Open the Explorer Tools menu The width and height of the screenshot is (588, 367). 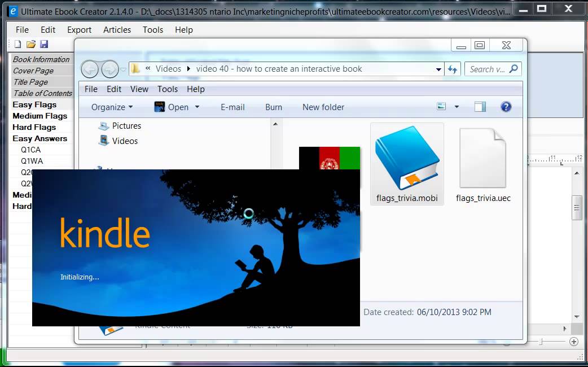[x=167, y=89]
